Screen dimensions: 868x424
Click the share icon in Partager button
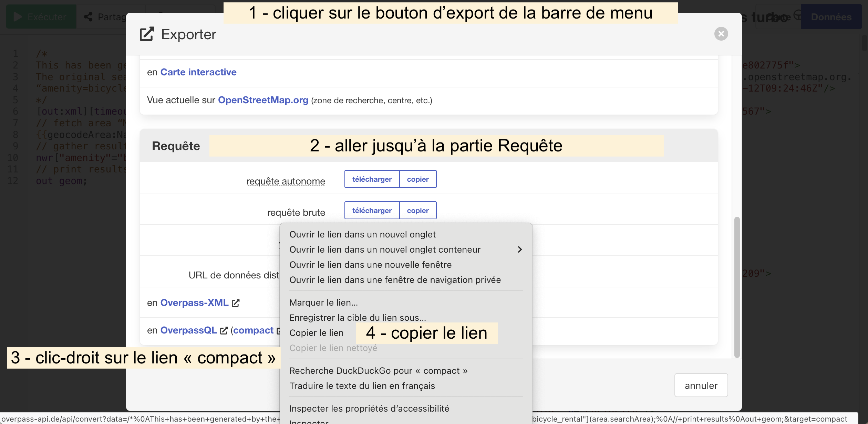[x=88, y=17]
